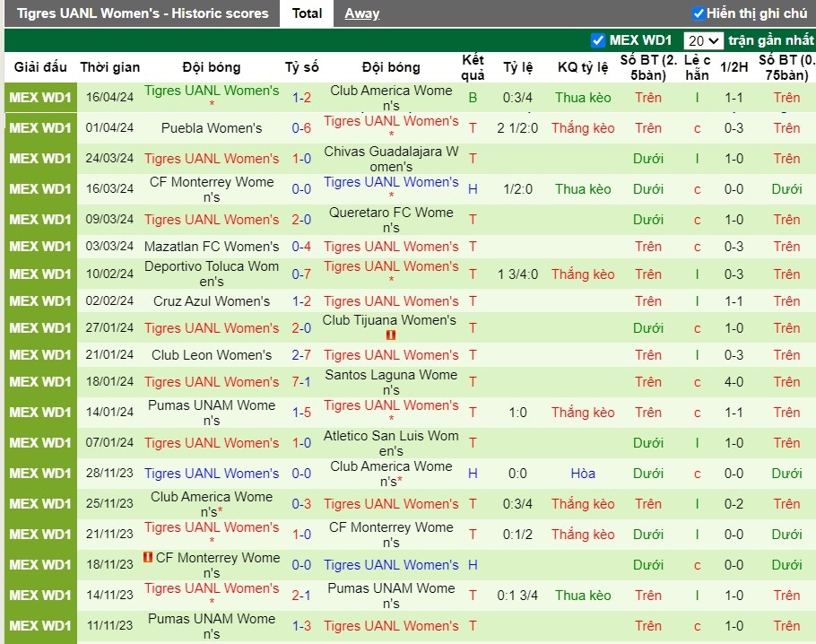This screenshot has width=816, height=644.
Task: Open the 2-7 score against Club Leon
Action: coord(301,355)
